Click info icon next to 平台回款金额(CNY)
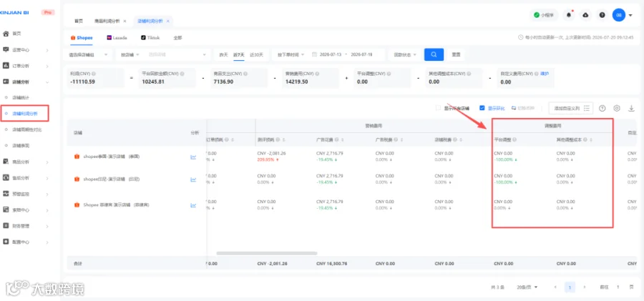This screenshot has width=644, height=301. [x=182, y=74]
